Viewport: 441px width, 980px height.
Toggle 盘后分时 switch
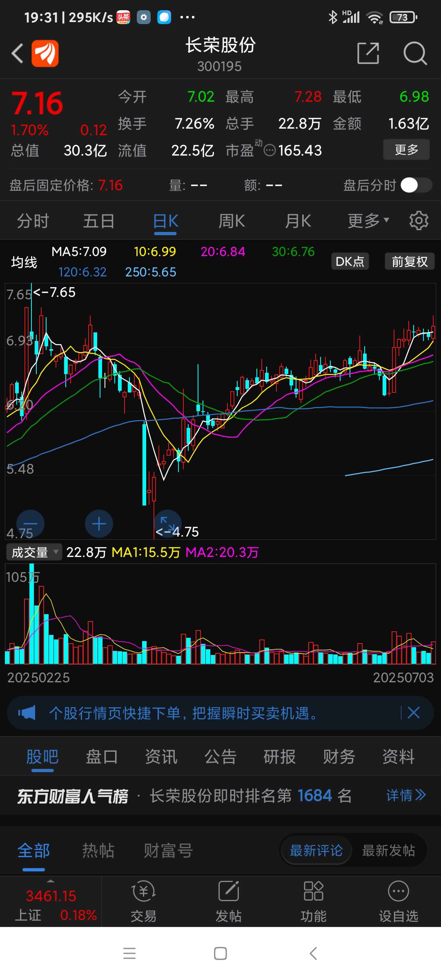click(x=416, y=185)
